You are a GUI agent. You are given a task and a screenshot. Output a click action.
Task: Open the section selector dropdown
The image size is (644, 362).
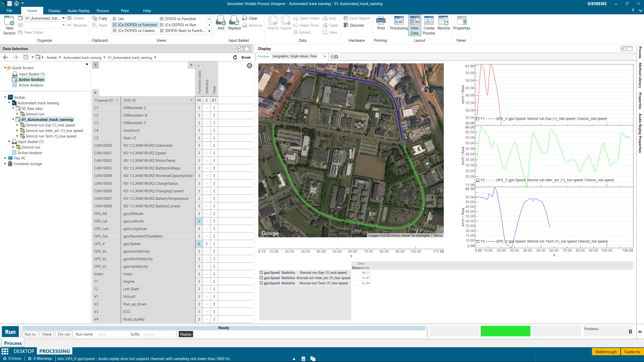(x=64, y=18)
